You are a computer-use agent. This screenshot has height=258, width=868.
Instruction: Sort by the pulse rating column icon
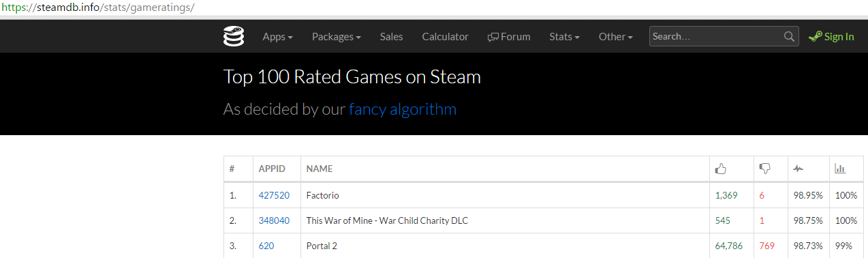pos(799,169)
